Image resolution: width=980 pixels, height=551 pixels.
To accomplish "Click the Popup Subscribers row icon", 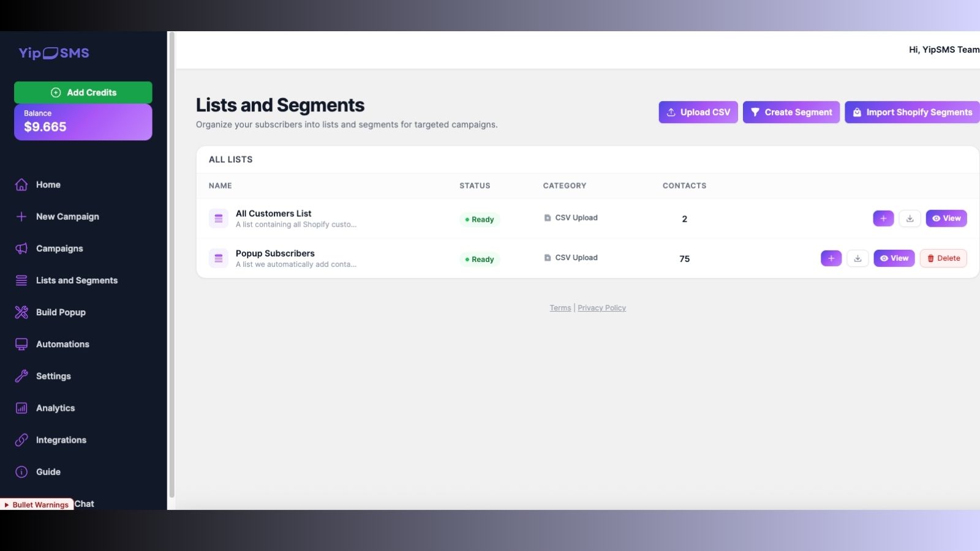I will coord(219,258).
